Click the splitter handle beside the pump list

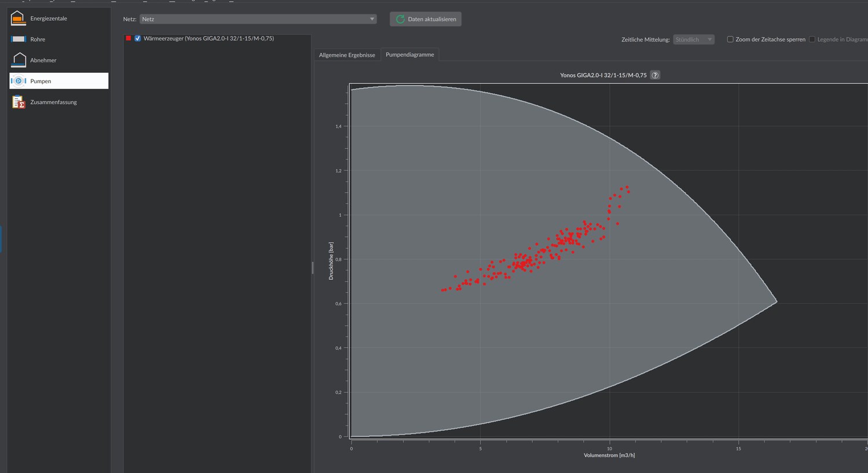click(312, 267)
